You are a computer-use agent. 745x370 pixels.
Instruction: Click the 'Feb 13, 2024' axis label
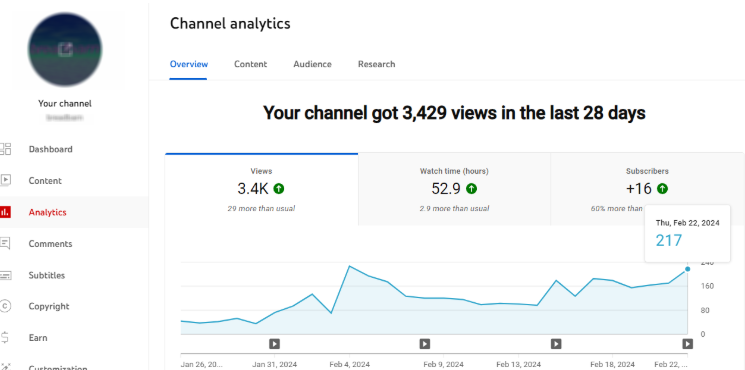[518, 364]
